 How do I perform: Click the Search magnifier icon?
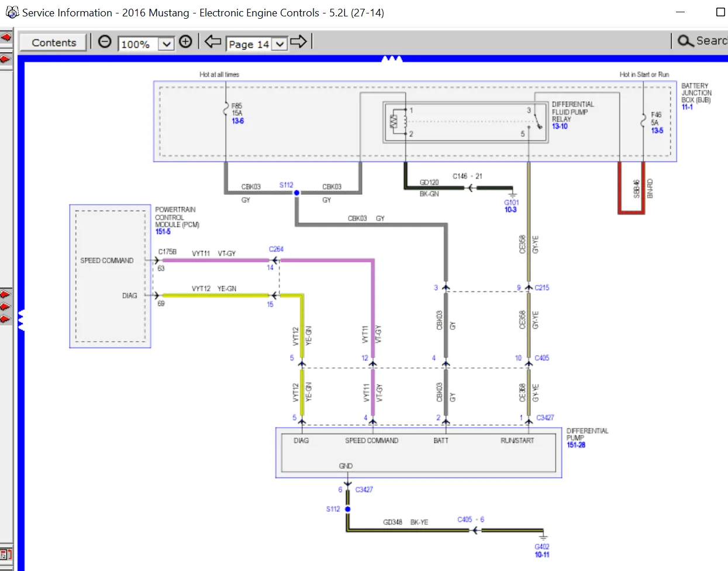685,41
